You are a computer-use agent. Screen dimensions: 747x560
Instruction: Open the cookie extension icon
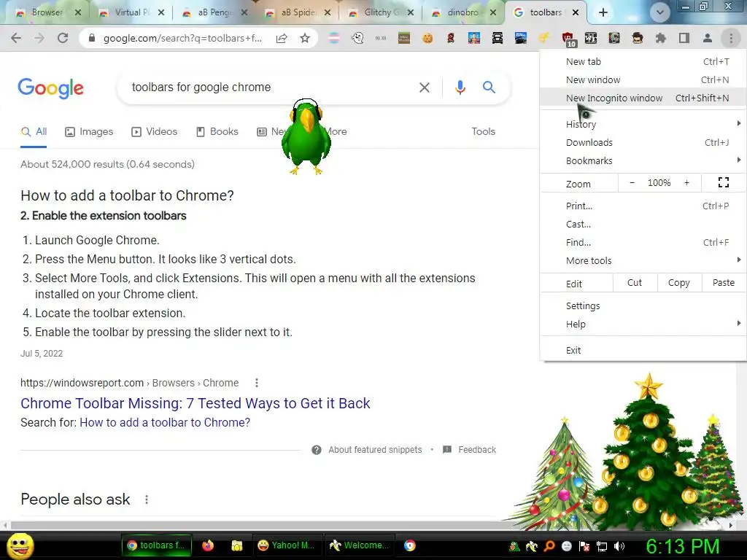(x=427, y=38)
